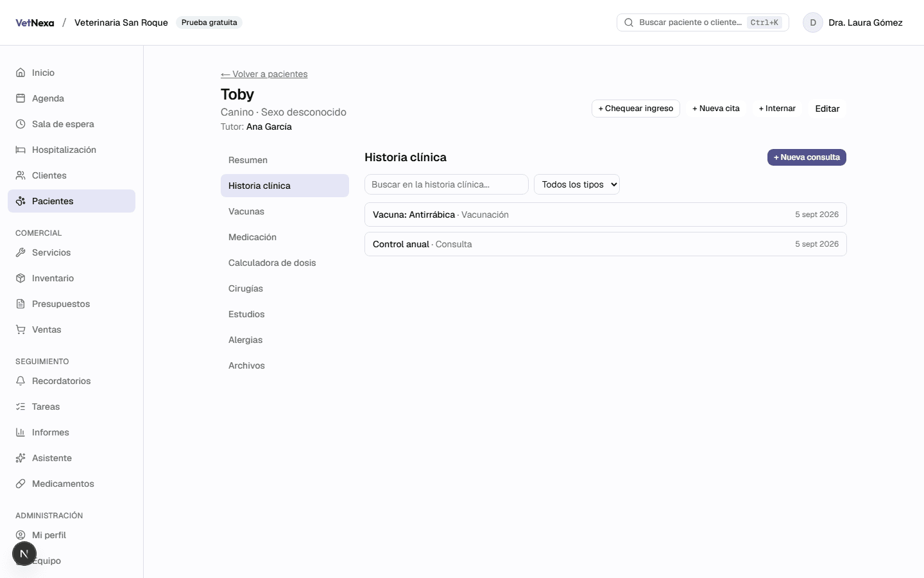Open the Dra. Laura Gómez user menu
Screen dimensions: 924x578
pyautogui.click(x=853, y=22)
